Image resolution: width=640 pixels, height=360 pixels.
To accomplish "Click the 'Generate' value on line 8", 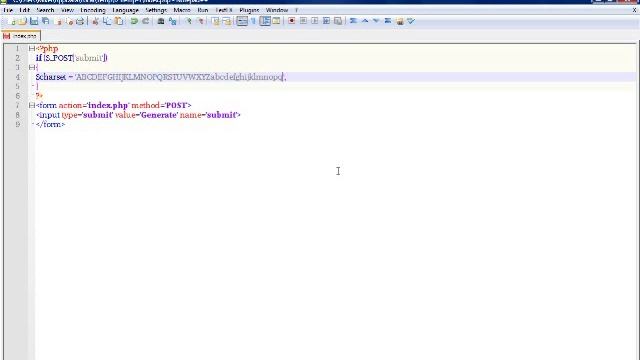I will pos(159,115).
